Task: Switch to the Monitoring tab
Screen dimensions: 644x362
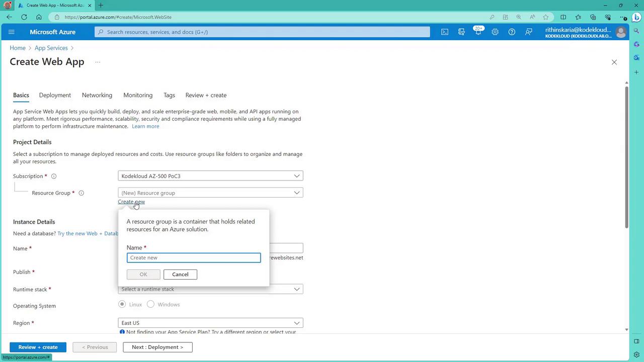Action: [138, 95]
